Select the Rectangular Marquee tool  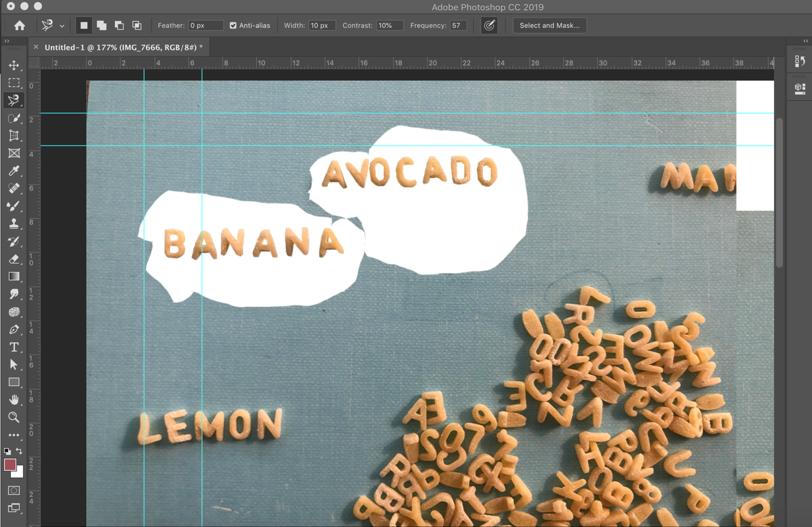coord(14,83)
